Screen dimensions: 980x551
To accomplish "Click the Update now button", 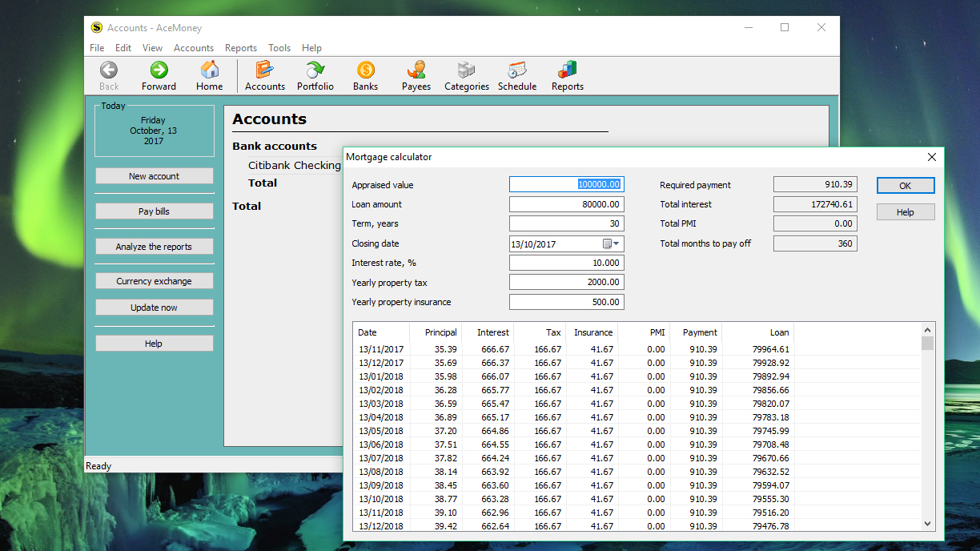I will 154,307.
